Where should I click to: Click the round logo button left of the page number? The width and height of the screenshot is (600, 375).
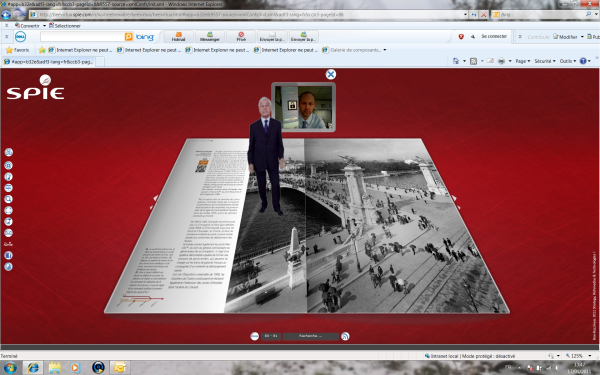[x=254, y=336]
